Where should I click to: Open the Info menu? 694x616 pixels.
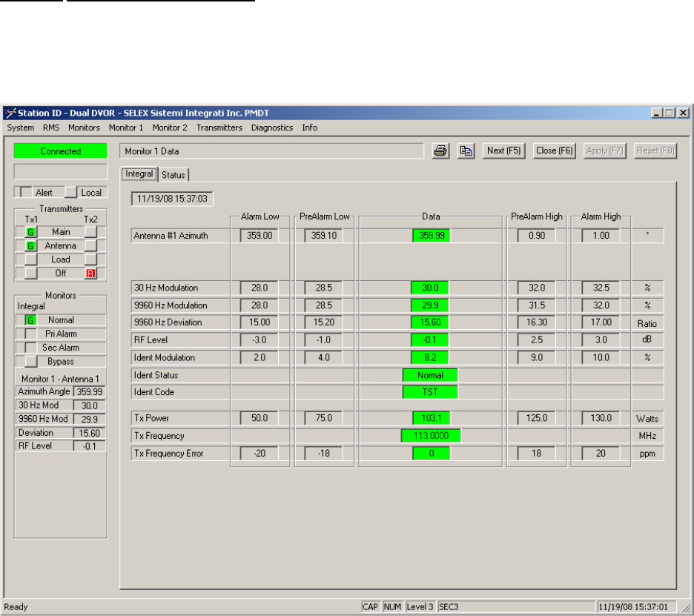309,127
